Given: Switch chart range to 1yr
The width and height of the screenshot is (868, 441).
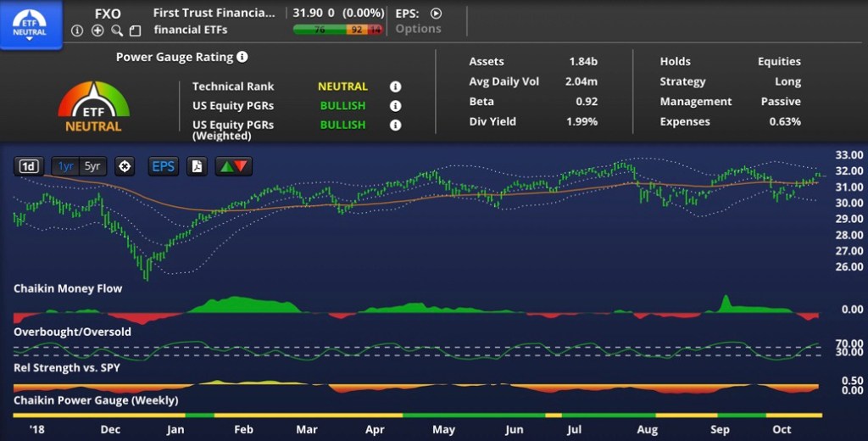Looking at the screenshot, I should tap(65, 166).
